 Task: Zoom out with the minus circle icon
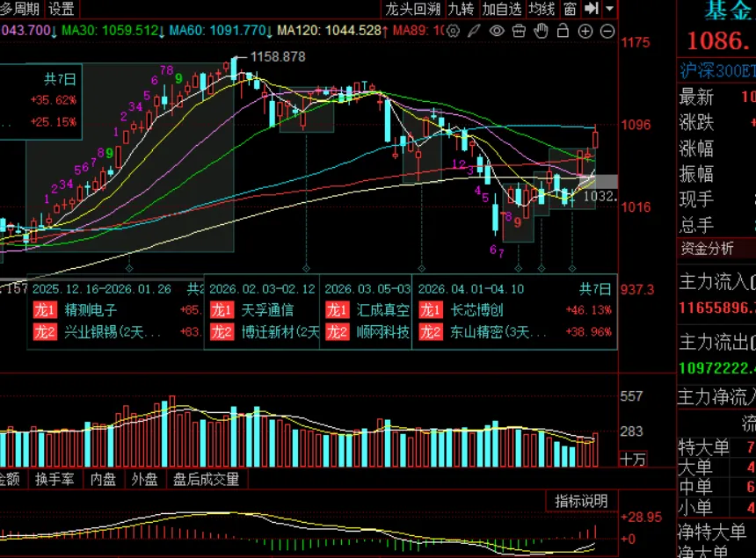click(x=607, y=32)
